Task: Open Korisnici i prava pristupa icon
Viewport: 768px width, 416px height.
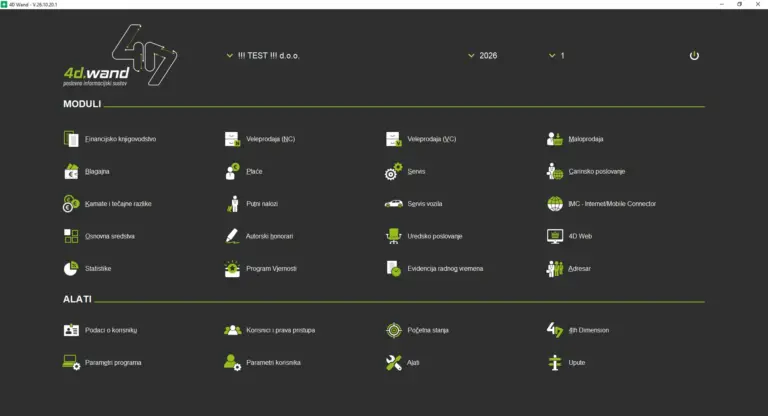Action: click(232, 330)
